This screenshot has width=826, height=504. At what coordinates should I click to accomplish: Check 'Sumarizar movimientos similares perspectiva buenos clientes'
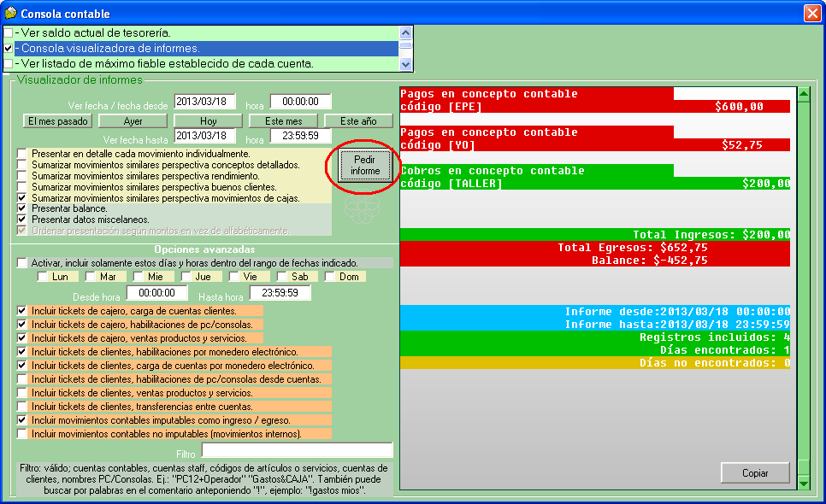click(21, 187)
